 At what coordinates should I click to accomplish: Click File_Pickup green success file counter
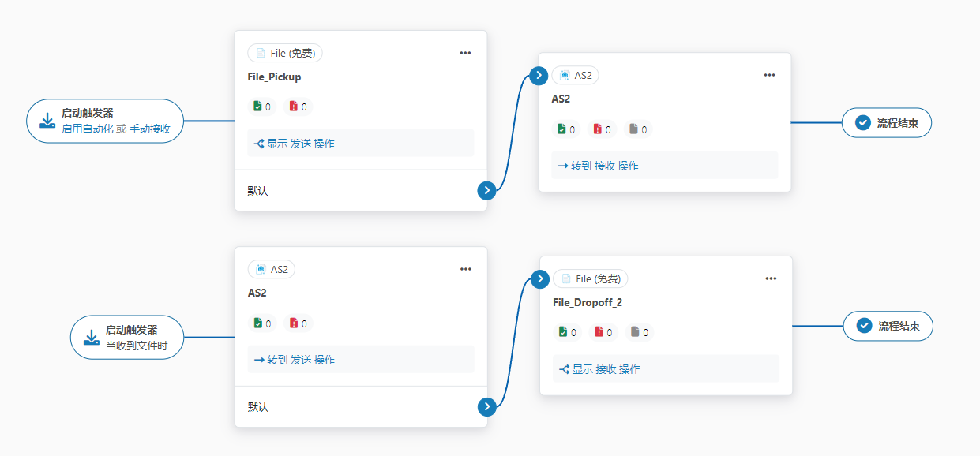262,107
